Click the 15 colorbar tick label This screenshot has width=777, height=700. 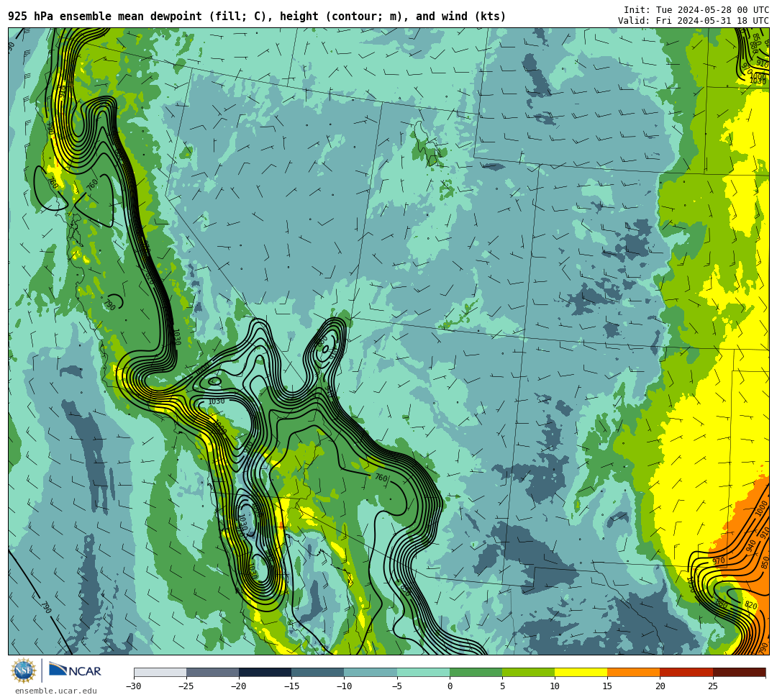(x=607, y=686)
